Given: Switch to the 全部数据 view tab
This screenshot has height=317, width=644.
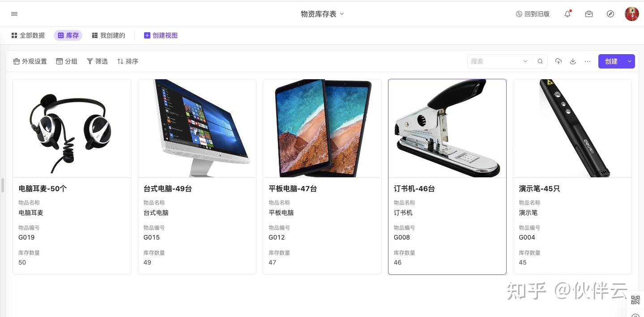Looking at the screenshot, I should (28, 35).
